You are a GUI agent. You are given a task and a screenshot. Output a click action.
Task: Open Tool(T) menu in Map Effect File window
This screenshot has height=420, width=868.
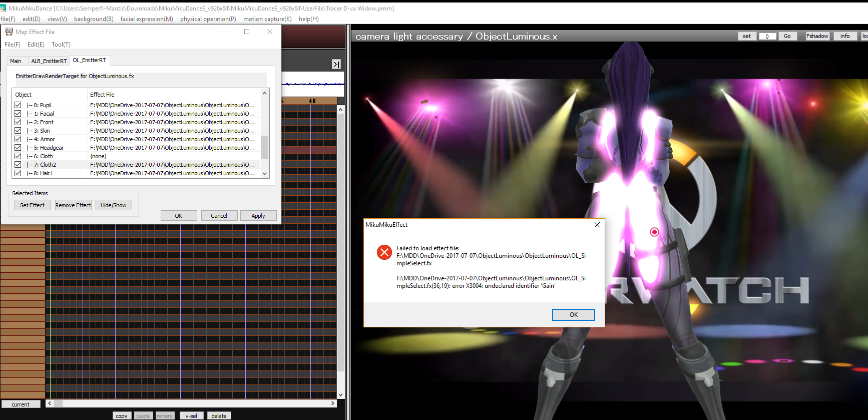61,45
